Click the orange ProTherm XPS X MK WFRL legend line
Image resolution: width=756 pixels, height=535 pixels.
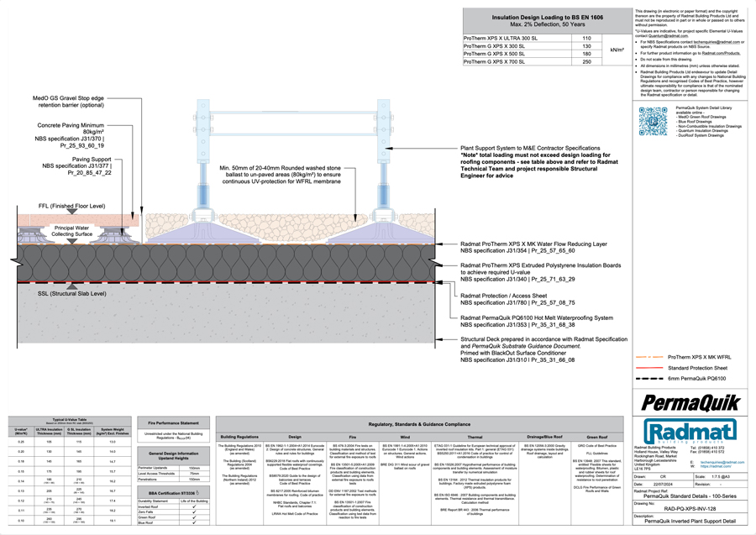652,357
